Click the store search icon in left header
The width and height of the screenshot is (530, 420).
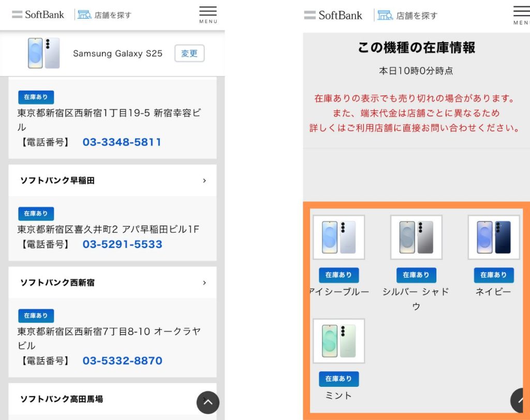click(84, 15)
